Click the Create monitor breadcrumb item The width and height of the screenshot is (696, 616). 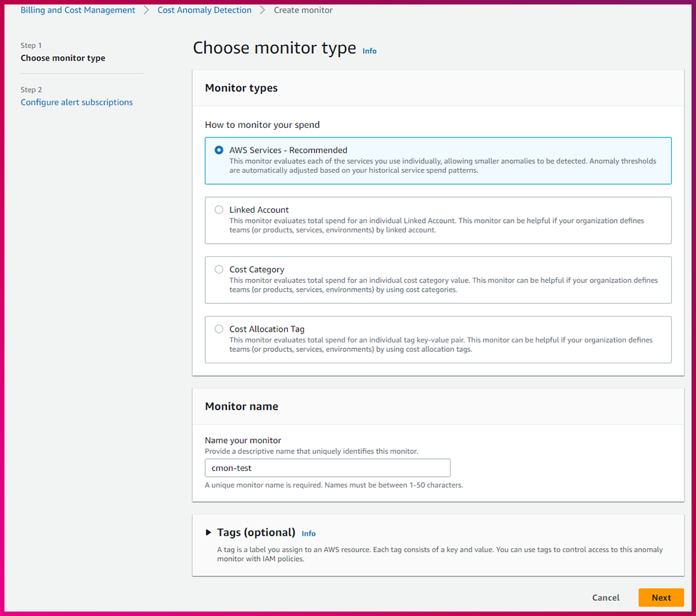[303, 10]
